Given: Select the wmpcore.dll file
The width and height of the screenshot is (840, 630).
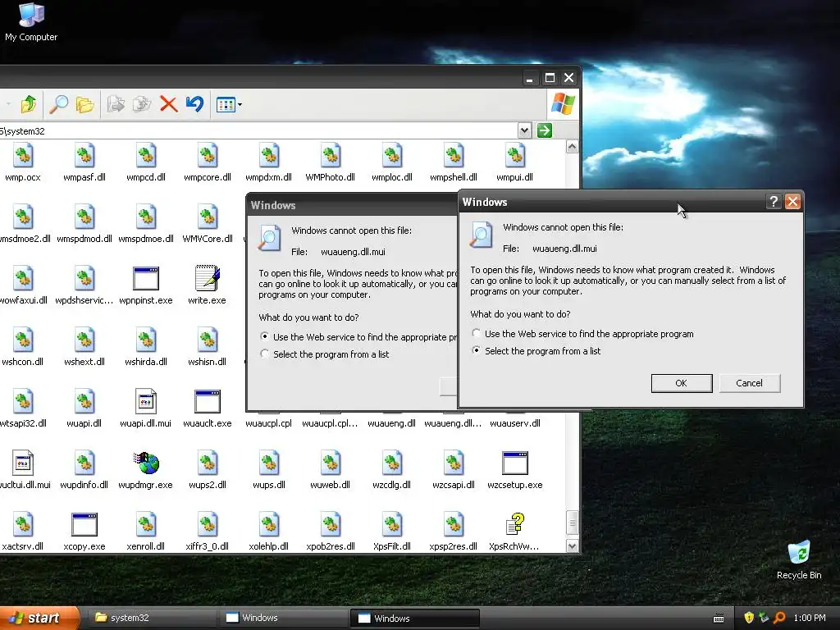Looking at the screenshot, I should [x=208, y=163].
